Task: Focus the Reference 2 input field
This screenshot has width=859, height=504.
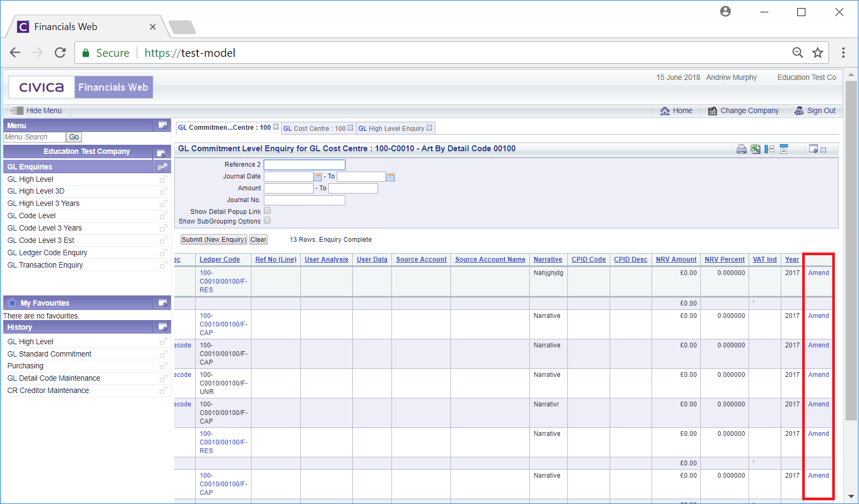Action: coord(304,165)
